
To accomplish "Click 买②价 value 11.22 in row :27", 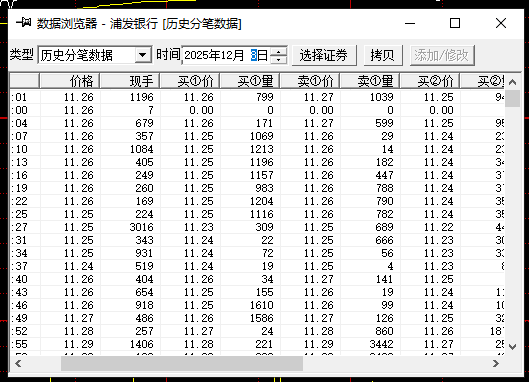I will pyautogui.click(x=439, y=227).
